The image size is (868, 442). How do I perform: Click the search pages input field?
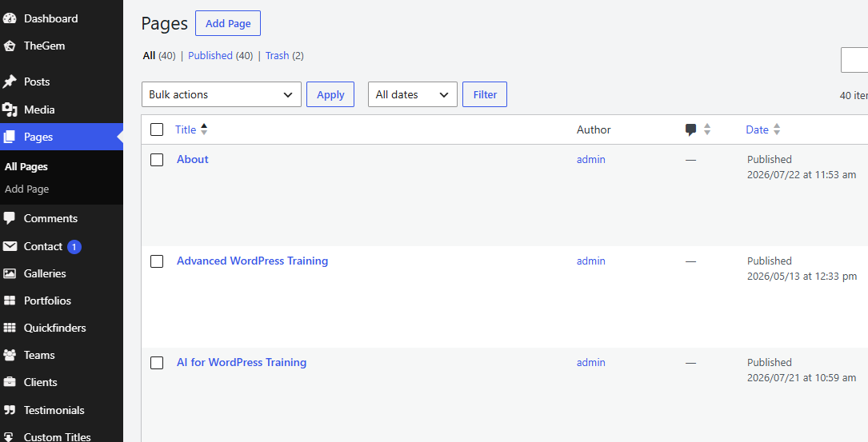(854, 60)
